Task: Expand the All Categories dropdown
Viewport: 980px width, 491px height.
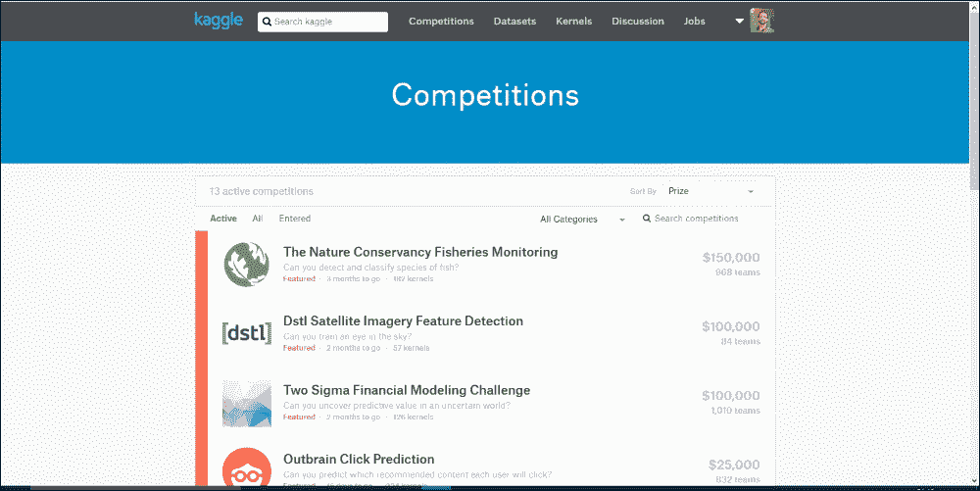Action: coord(582,220)
